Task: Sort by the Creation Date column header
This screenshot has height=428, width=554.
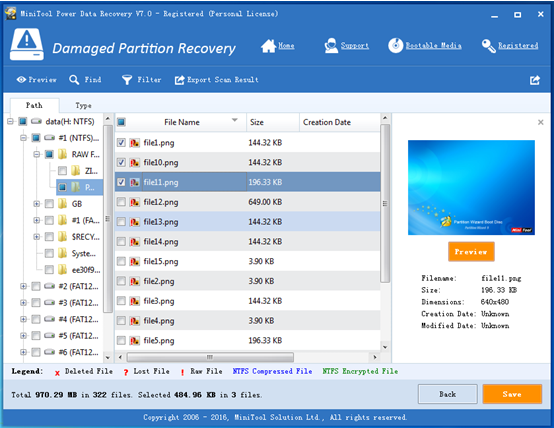Action: click(x=340, y=122)
